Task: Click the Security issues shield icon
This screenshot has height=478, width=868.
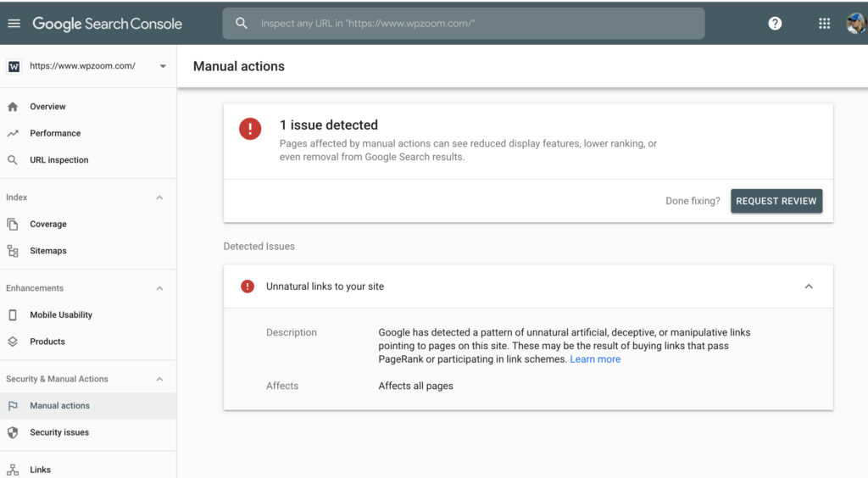Action: (13, 432)
